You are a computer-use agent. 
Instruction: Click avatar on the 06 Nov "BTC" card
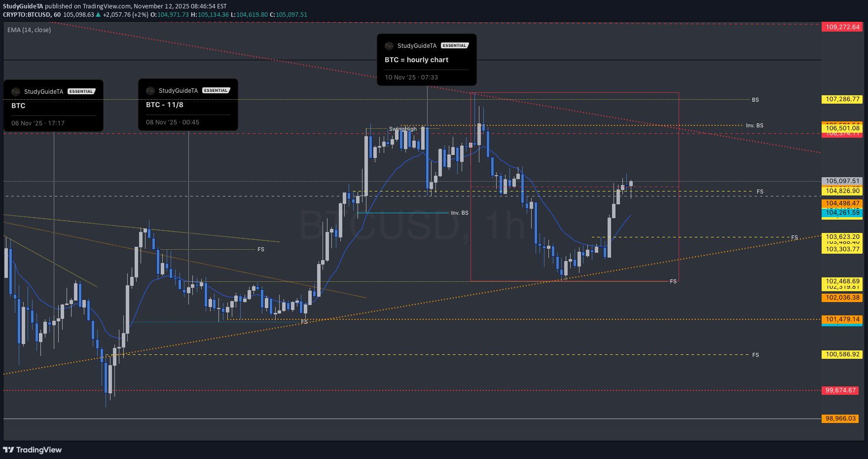[x=16, y=92]
